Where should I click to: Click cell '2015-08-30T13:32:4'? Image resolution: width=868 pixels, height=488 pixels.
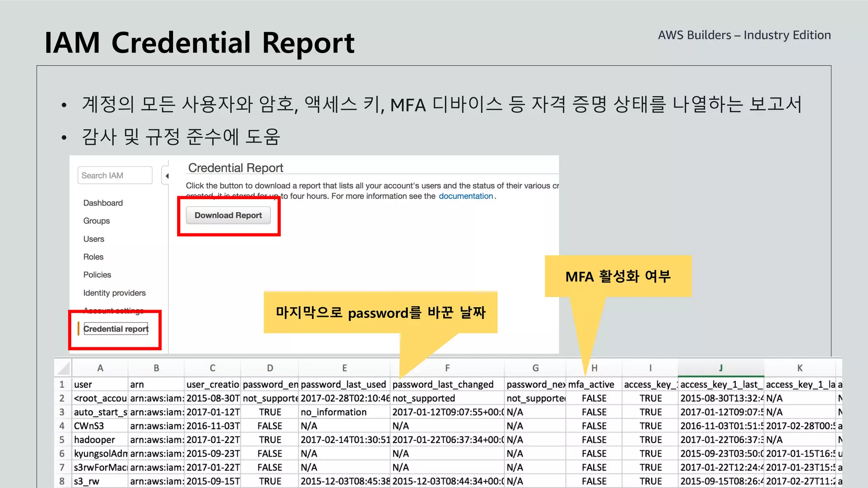coord(721,398)
